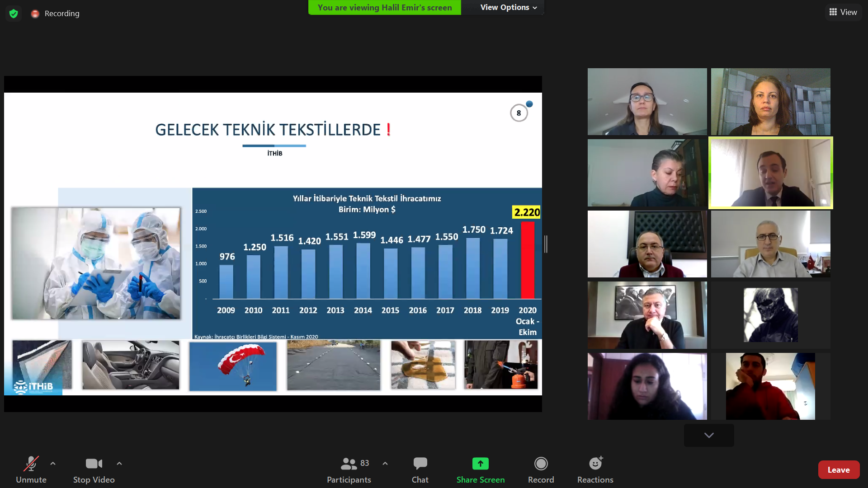The height and width of the screenshot is (488, 868).
Task: Open the Participants panel icon
Action: click(x=349, y=464)
